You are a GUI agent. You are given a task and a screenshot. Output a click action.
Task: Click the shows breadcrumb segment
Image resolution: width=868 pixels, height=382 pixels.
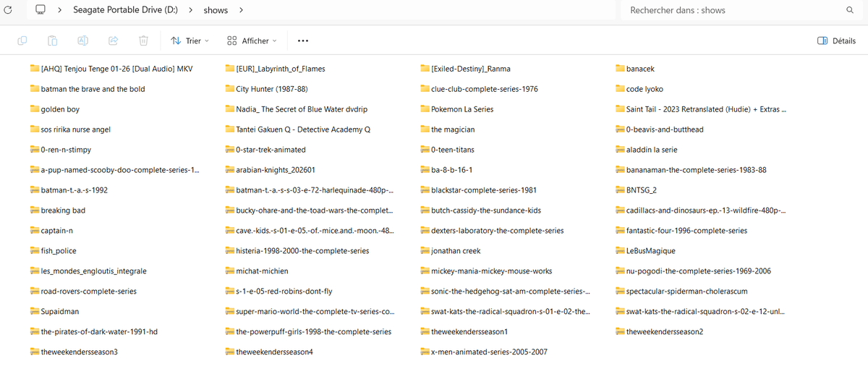click(216, 10)
